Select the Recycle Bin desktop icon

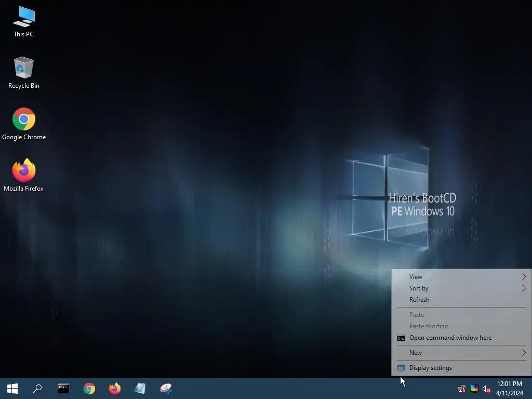point(24,73)
